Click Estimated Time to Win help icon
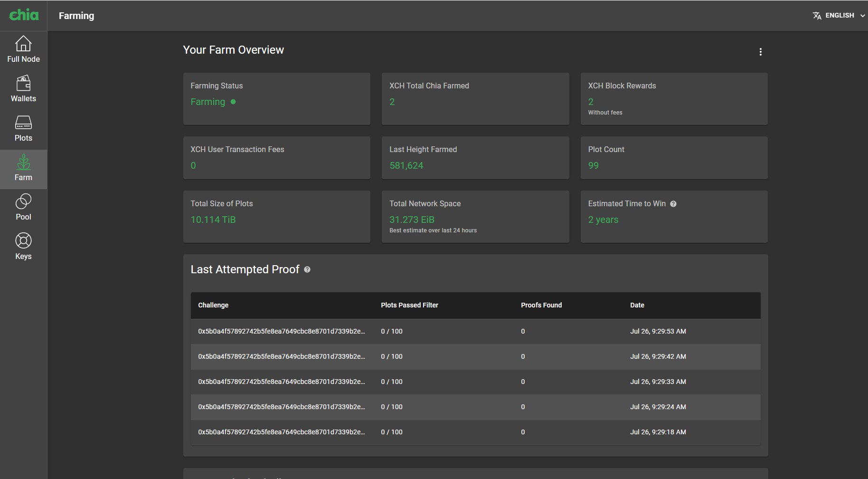 pyautogui.click(x=673, y=204)
